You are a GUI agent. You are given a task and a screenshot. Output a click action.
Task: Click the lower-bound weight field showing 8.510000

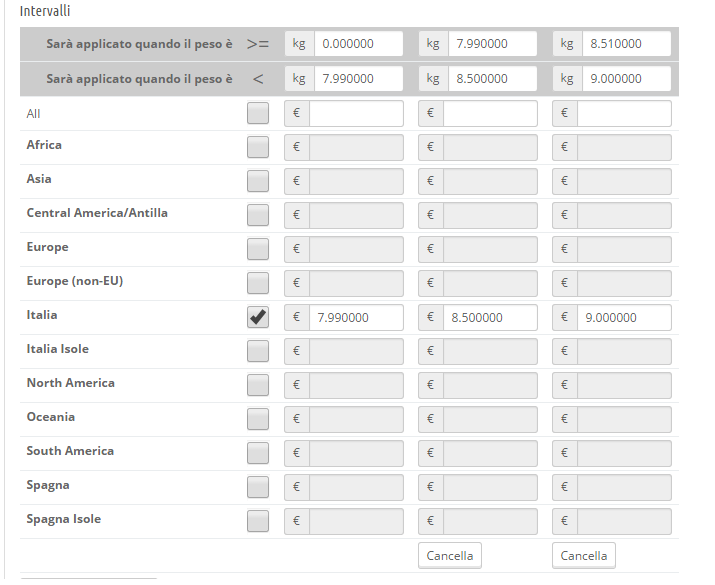(x=625, y=44)
